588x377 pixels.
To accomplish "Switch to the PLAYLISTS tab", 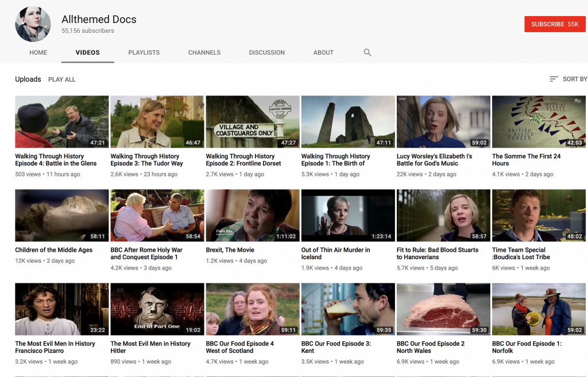I will pyautogui.click(x=144, y=52).
